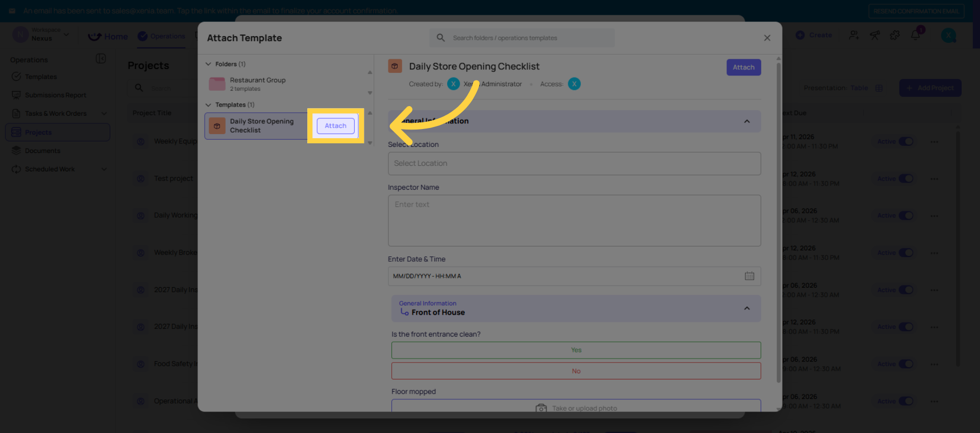Open Submissions Report in the sidebar
980x433 pixels.
click(55, 95)
